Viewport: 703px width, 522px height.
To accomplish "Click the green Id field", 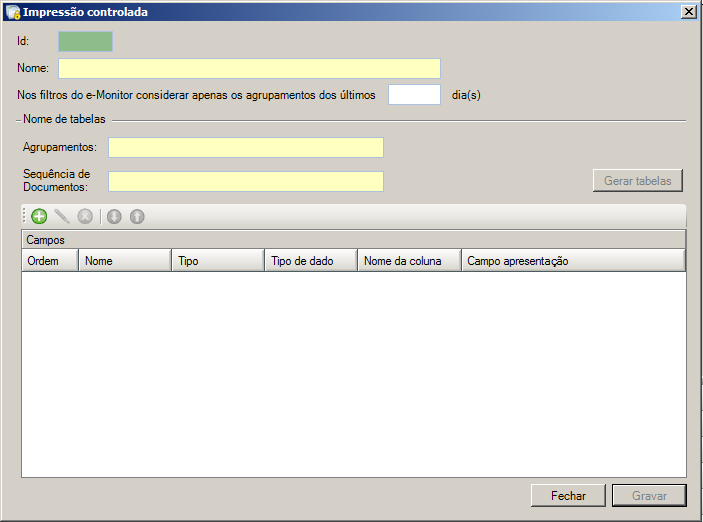I will [x=85, y=41].
